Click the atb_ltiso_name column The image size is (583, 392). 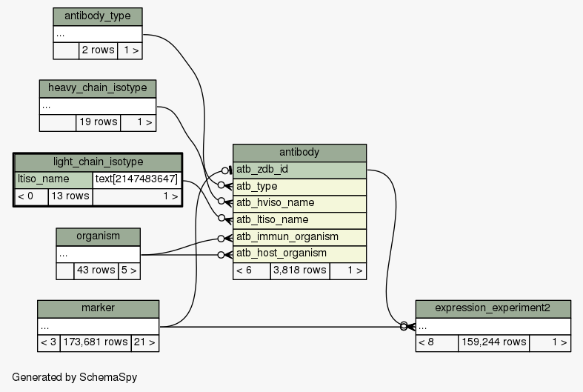tap(299, 220)
